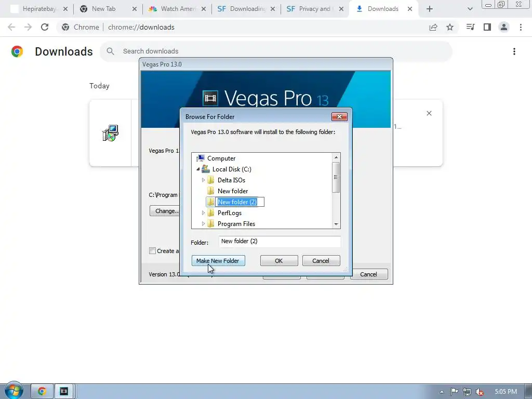Click the muted volume tray icon
This screenshot has height=399, width=532.
[480, 392]
